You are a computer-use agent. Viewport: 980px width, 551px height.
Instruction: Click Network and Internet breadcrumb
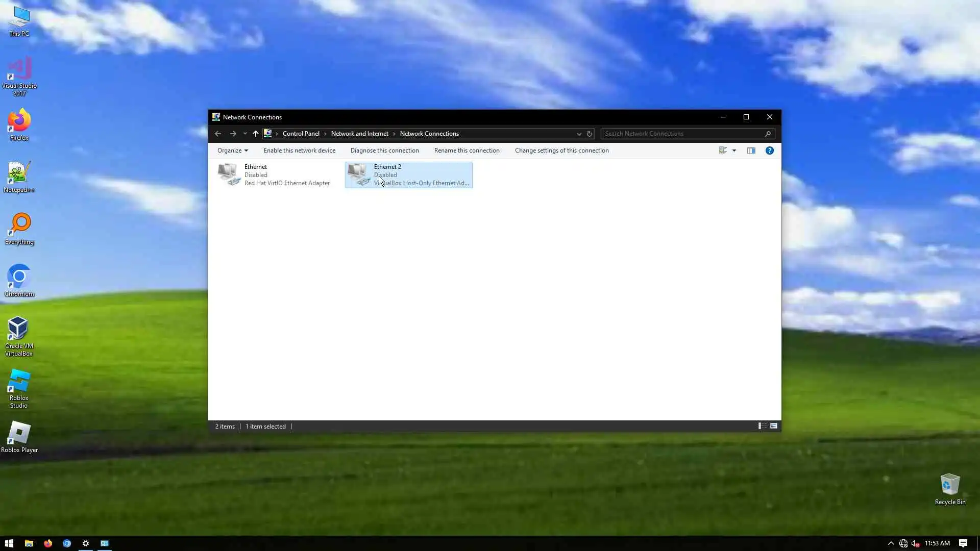coord(359,134)
